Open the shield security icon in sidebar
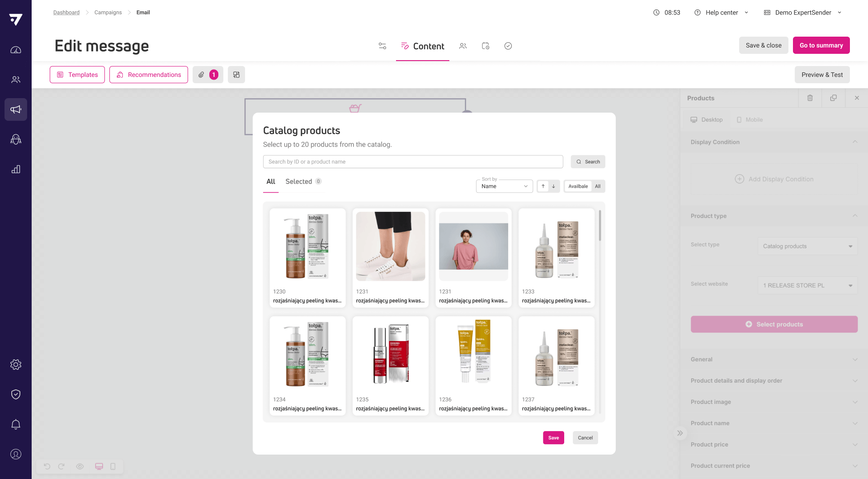The height and width of the screenshot is (479, 868). coord(16,394)
